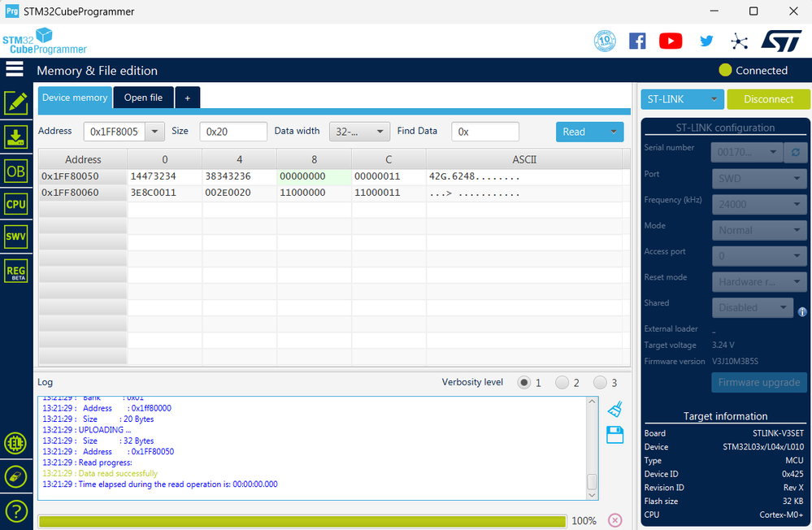Clear the log with broom icon
The height and width of the screenshot is (530, 812).
click(614, 409)
